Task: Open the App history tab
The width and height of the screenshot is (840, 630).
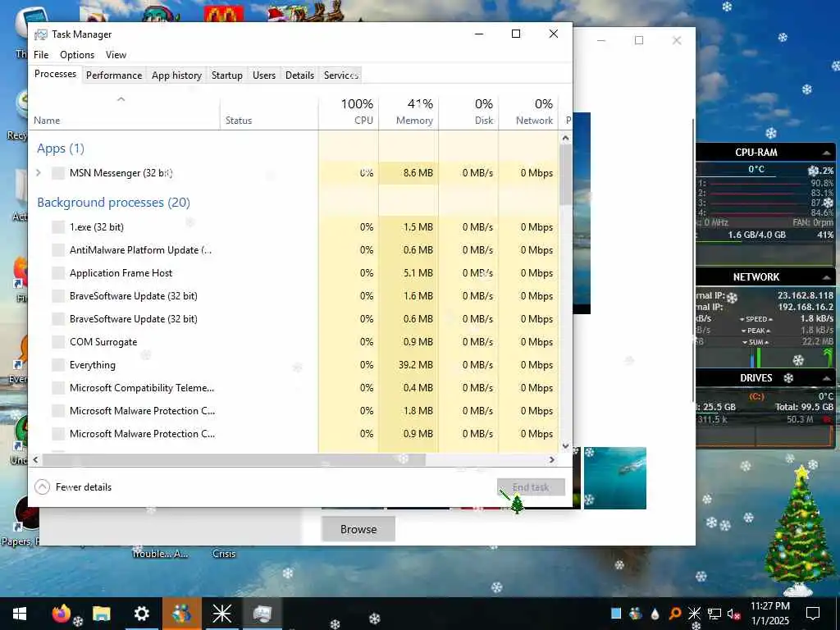Action: [x=177, y=75]
